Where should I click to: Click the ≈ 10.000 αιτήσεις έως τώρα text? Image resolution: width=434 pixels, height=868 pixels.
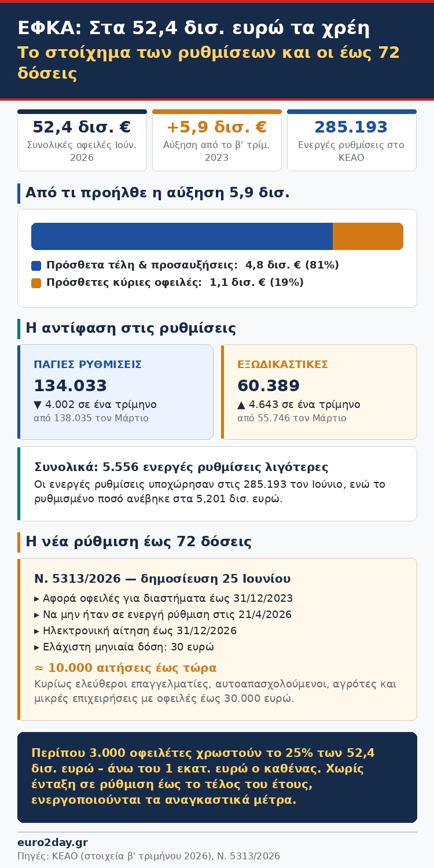point(126,668)
